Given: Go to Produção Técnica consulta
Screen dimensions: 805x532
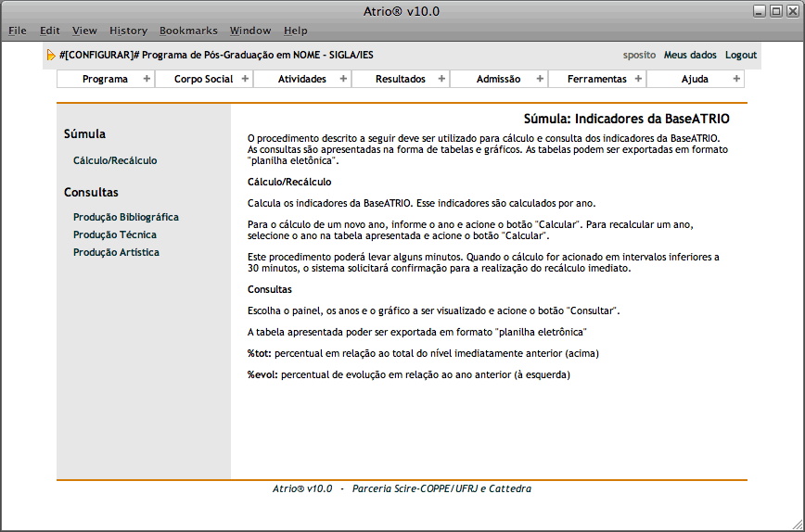Looking at the screenshot, I should [115, 234].
